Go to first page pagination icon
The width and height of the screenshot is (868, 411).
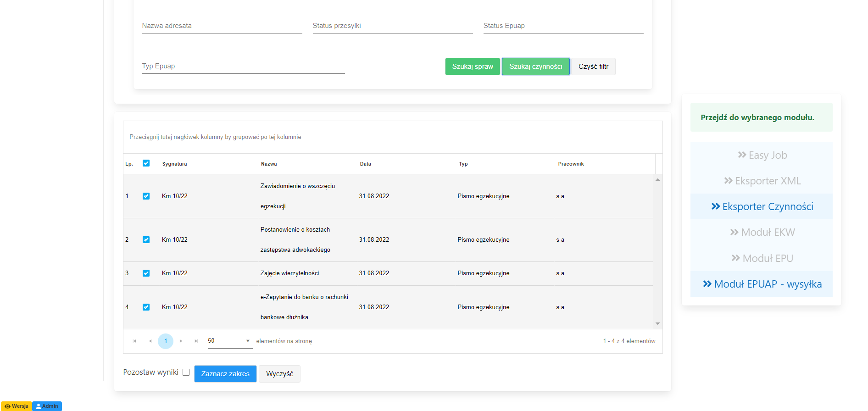click(x=134, y=341)
